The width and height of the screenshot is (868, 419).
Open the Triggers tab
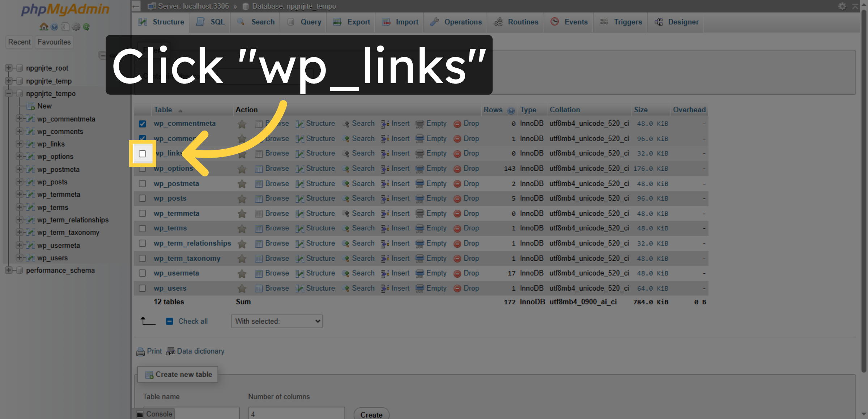(621, 22)
